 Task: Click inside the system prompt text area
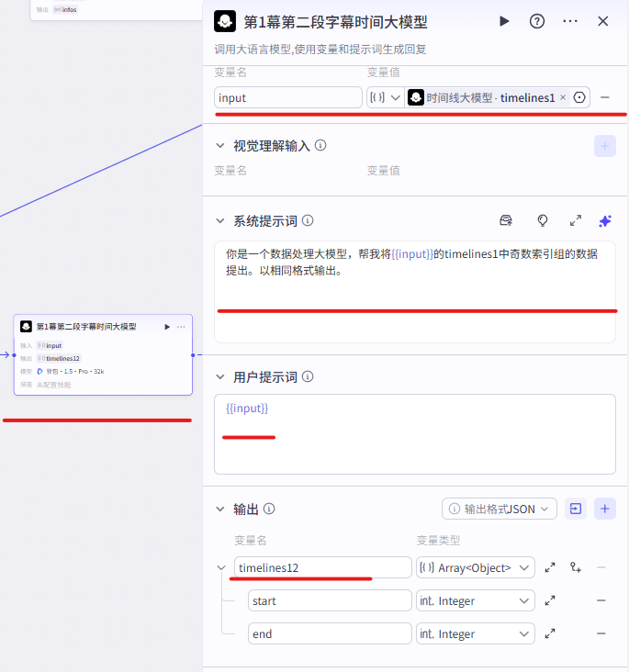(415, 291)
